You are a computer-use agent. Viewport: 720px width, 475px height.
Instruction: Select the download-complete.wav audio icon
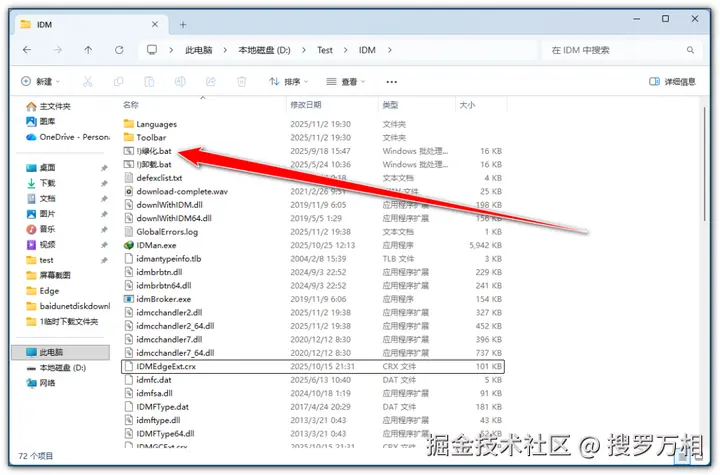129,192
